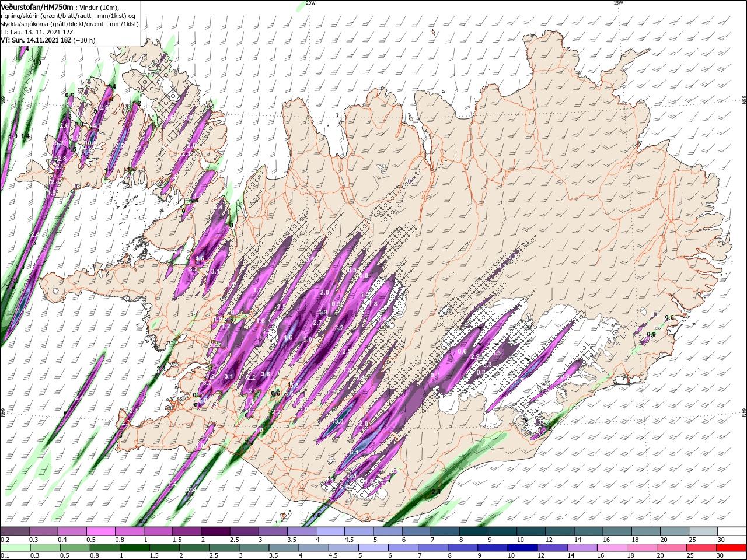The height and width of the screenshot is (560, 747).
Task: Click the "Vindur (10m)" parameter text
Action: pos(98,7)
